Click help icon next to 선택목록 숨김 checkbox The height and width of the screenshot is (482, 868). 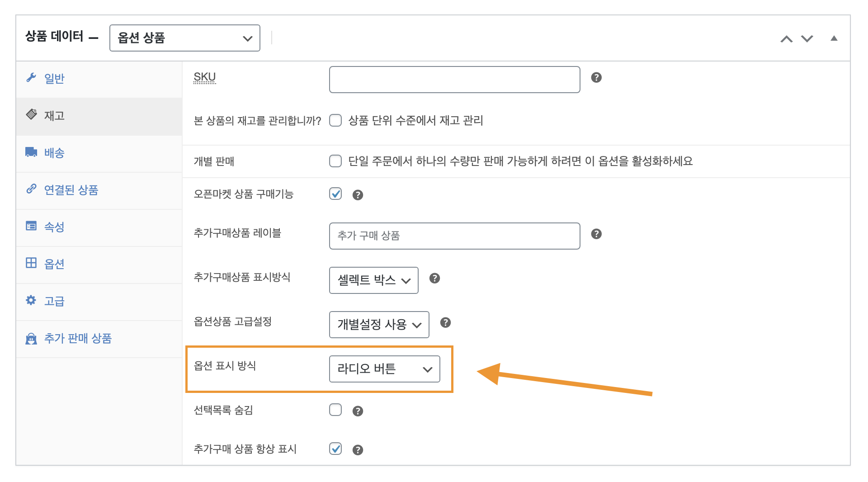(358, 411)
